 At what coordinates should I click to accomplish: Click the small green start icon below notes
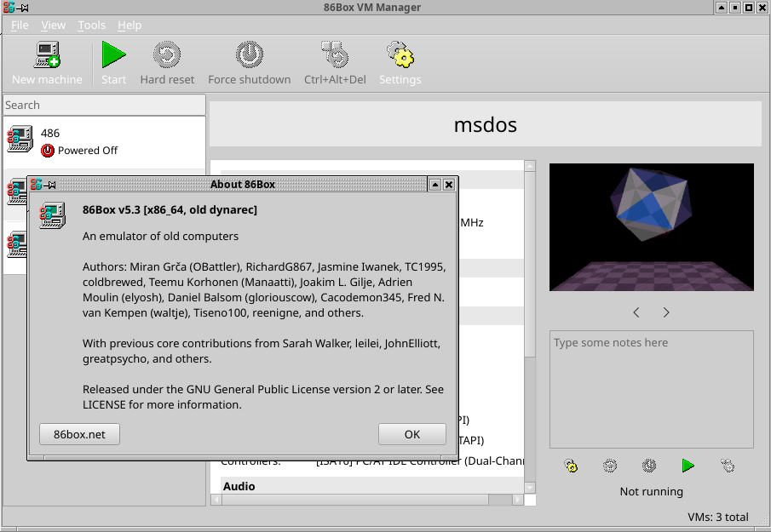point(688,466)
